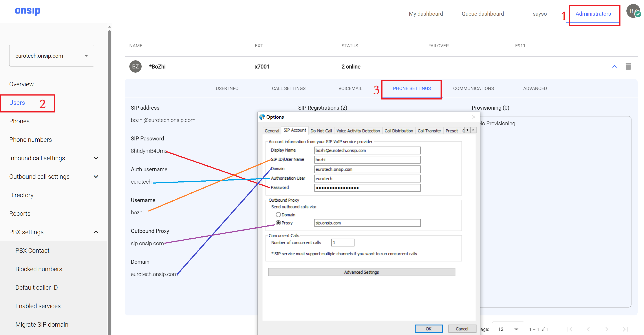Image resolution: width=644 pixels, height=335 pixels.
Task: Open Enabled services settings
Action: (38, 306)
